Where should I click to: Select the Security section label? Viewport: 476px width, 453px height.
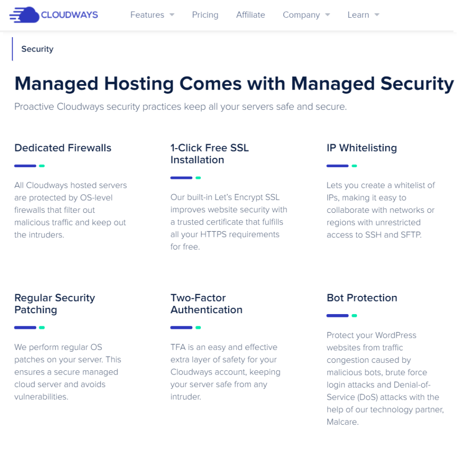[37, 49]
